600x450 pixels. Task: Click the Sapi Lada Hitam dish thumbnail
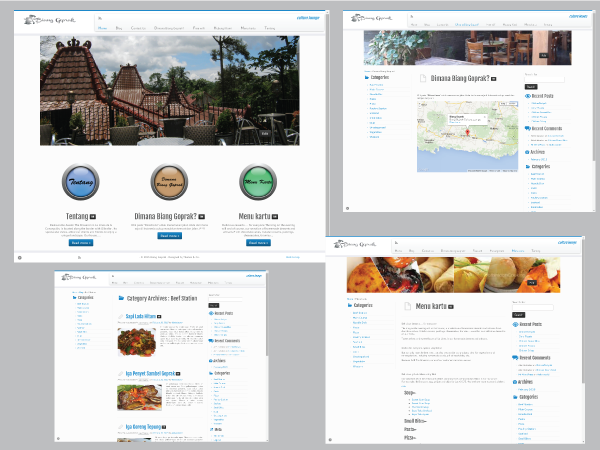pos(137,342)
